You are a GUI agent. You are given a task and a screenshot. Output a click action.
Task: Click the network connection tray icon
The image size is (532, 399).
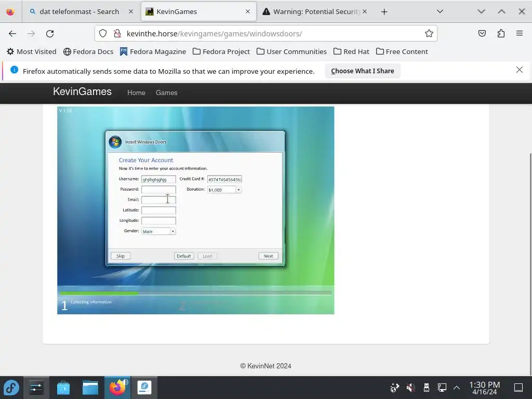[442, 388]
